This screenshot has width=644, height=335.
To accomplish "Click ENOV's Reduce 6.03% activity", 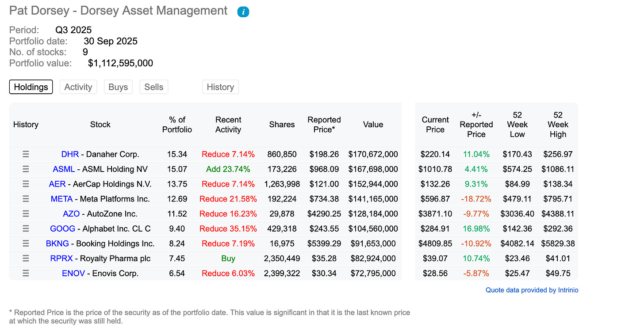I will pyautogui.click(x=228, y=273).
